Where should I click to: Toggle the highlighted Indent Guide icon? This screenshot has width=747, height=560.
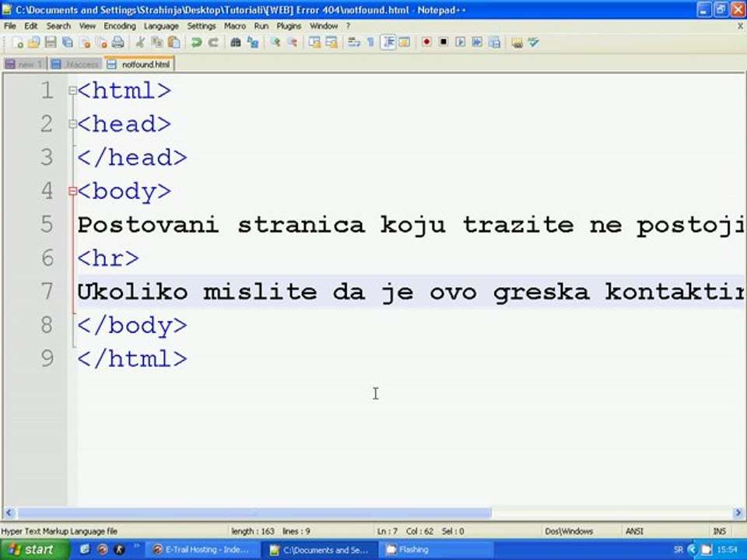coord(388,42)
